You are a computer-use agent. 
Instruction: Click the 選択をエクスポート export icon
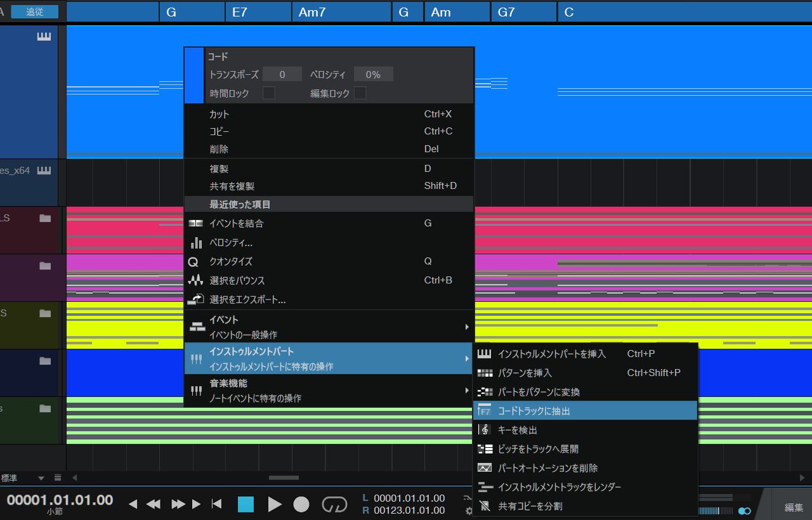coord(195,299)
